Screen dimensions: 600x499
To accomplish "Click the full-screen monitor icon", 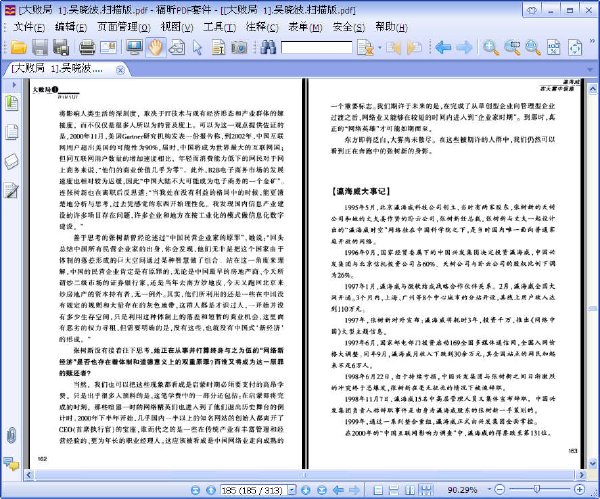I will (134, 47).
